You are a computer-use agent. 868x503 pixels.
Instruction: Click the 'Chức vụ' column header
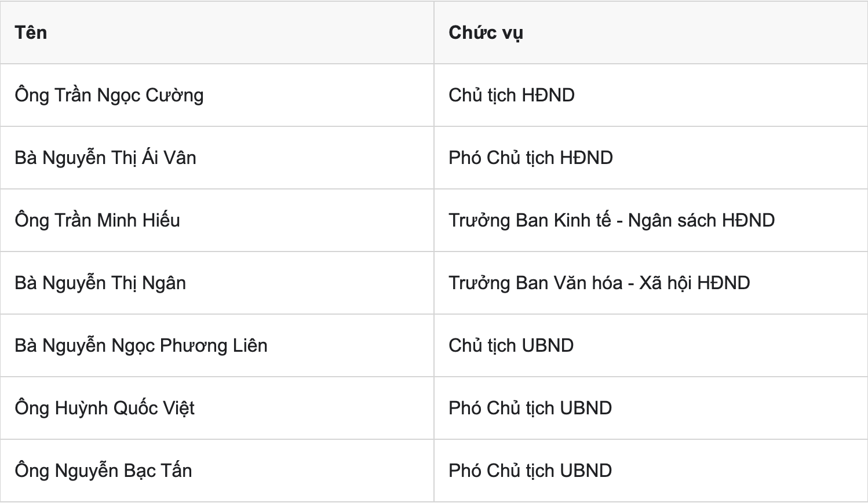pos(651,32)
